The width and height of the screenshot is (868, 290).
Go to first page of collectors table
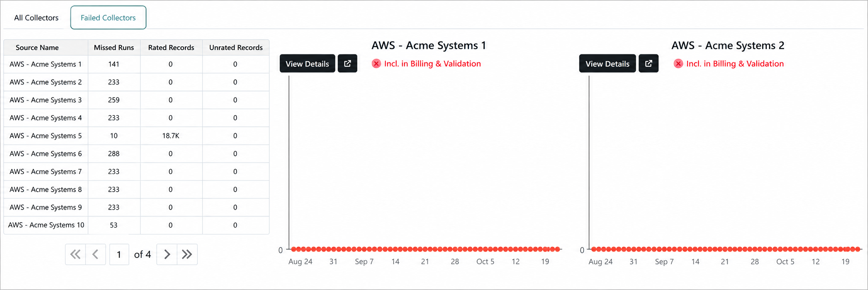click(75, 254)
